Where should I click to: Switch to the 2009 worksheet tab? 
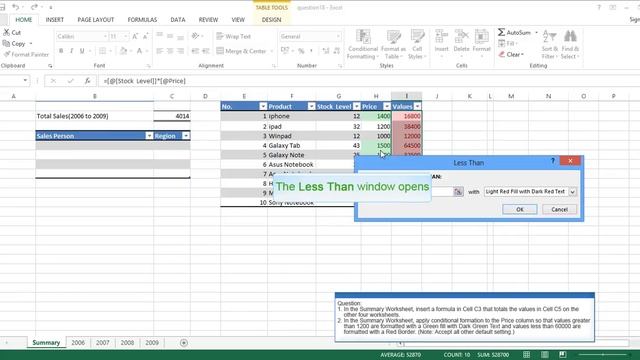pos(152,343)
